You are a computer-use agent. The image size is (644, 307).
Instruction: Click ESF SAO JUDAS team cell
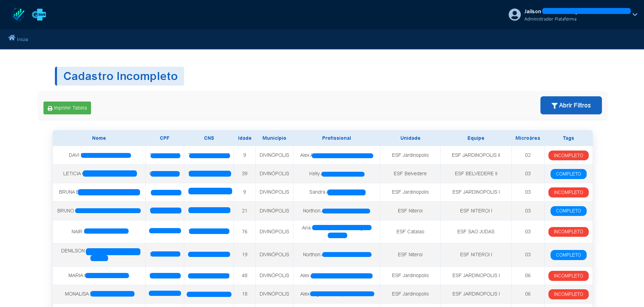click(x=475, y=232)
